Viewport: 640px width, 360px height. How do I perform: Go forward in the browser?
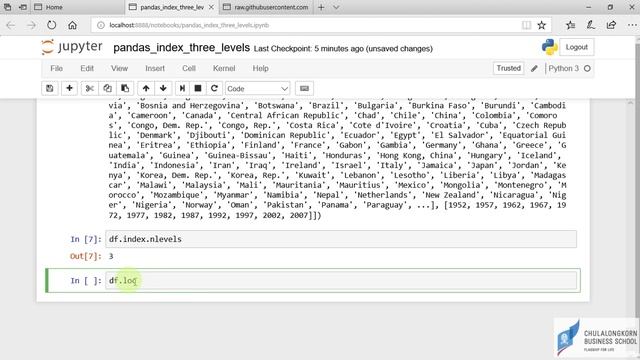point(31,25)
